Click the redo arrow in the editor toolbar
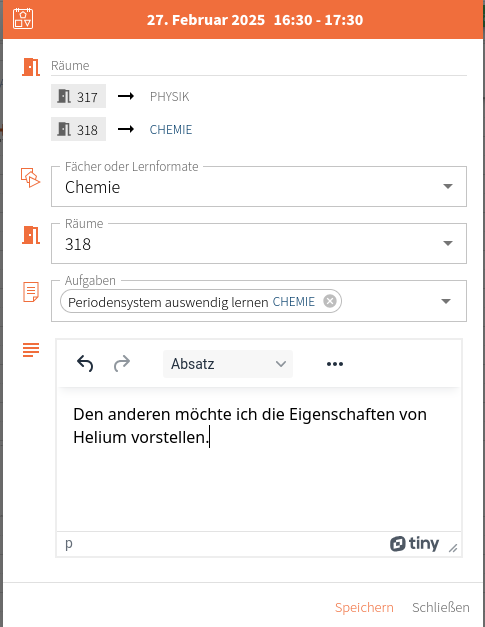 pos(122,363)
